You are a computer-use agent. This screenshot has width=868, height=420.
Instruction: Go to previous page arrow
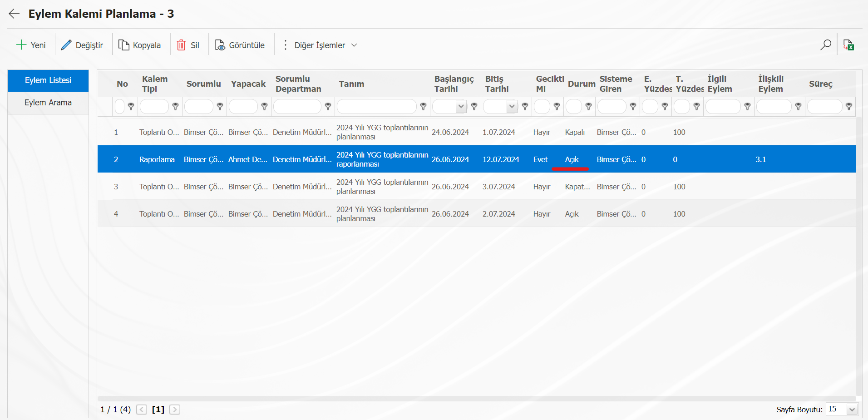(142, 410)
